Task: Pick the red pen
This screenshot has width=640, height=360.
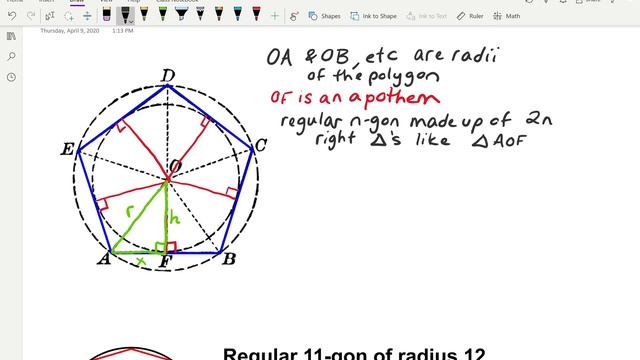Action: pyautogui.click(x=256, y=14)
